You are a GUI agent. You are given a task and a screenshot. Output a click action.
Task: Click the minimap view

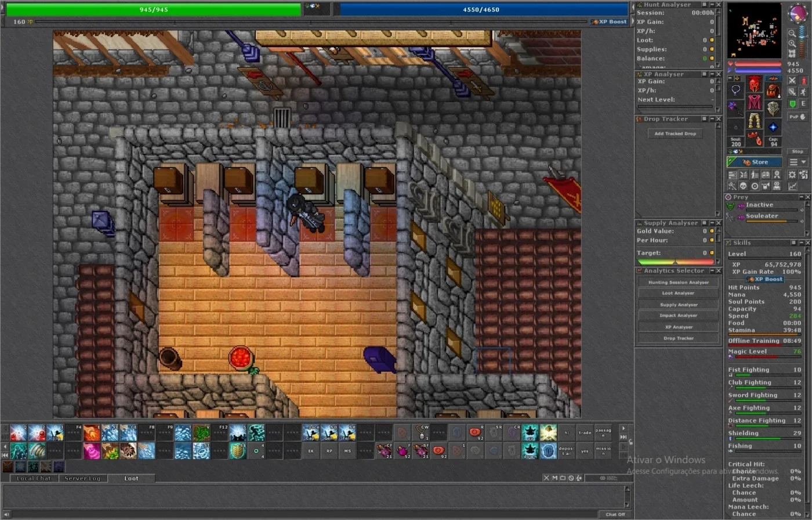tap(754, 30)
